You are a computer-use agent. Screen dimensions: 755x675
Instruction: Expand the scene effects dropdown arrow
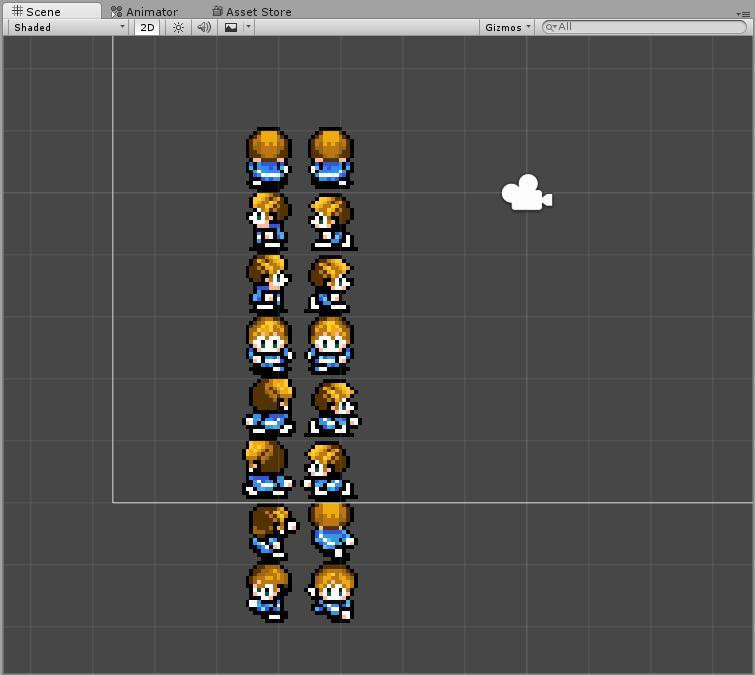click(x=248, y=27)
